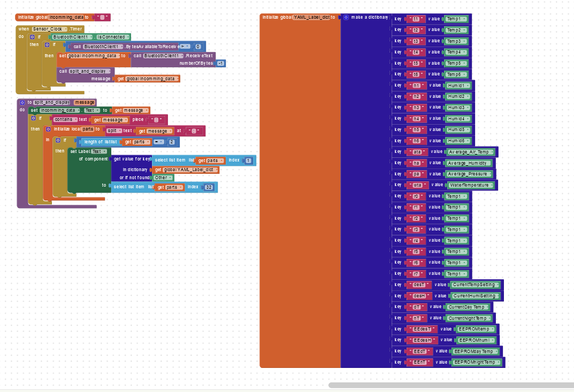Image resolution: width=574 pixels, height=392 pixels.
Task: Select the Average_Air_Temp value block in the dictionary
Action: click(469, 152)
